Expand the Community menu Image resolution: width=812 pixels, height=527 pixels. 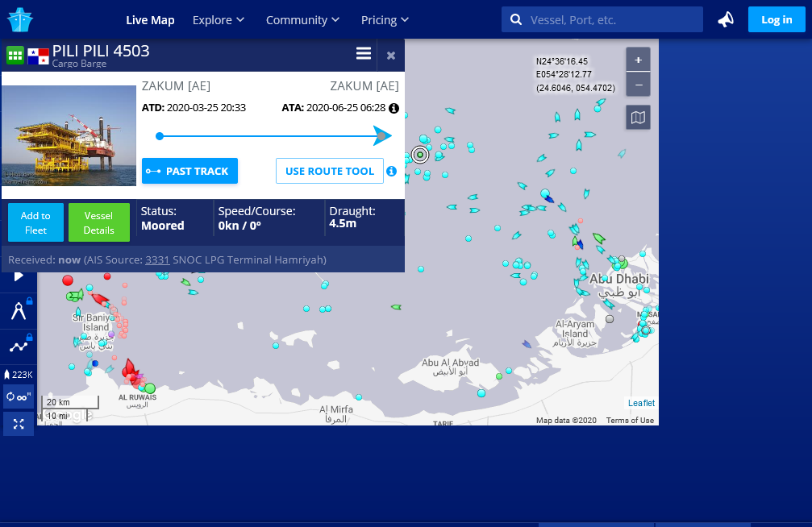coord(302,20)
